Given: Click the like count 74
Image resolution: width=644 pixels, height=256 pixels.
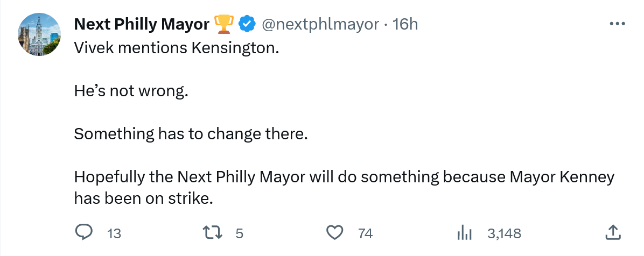Looking at the screenshot, I should point(365,233).
